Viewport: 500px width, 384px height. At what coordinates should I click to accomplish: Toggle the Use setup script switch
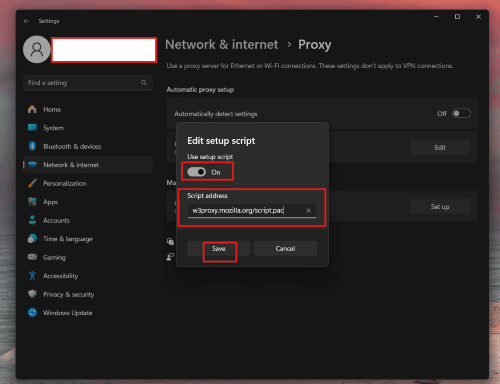[197, 172]
